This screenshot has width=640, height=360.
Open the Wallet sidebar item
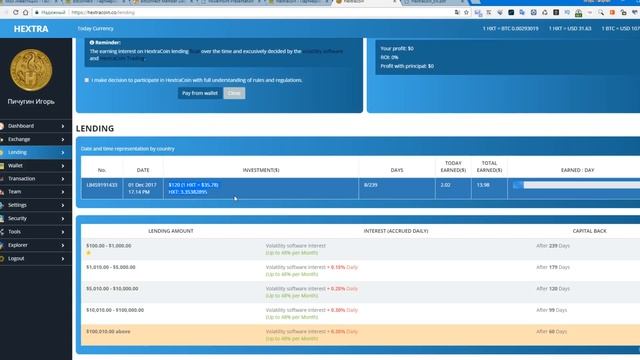tap(36, 165)
